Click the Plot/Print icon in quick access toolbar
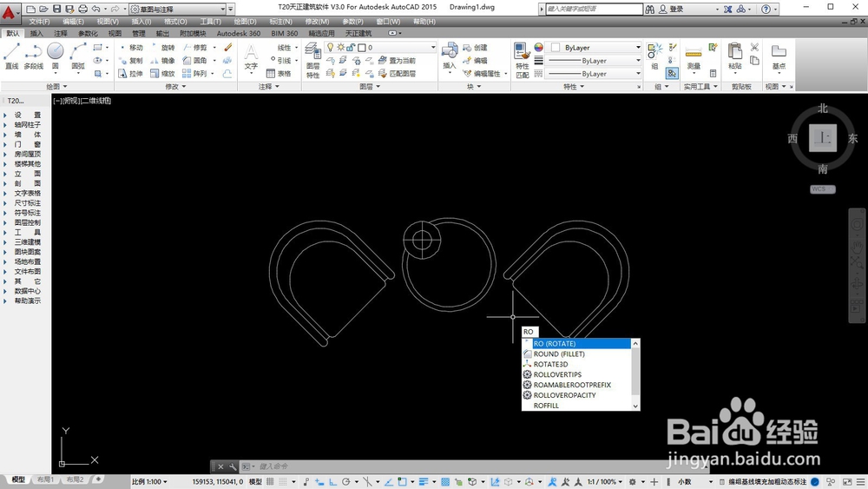The height and width of the screenshot is (489, 868). (82, 9)
